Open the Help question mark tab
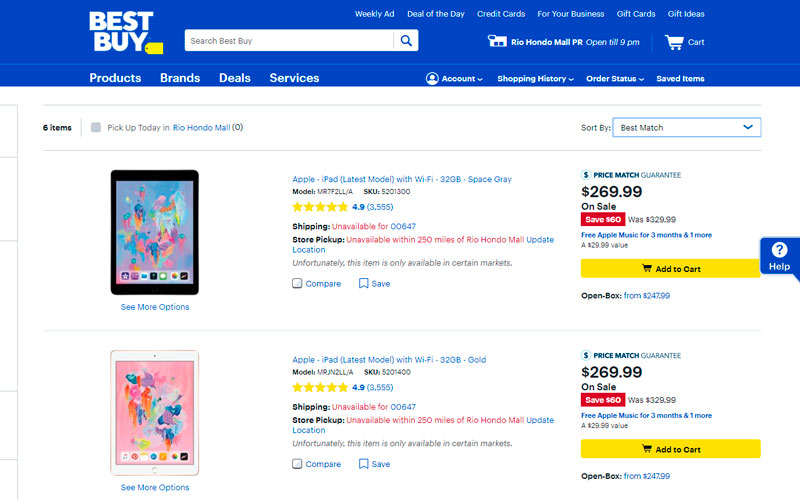 pyautogui.click(x=779, y=251)
